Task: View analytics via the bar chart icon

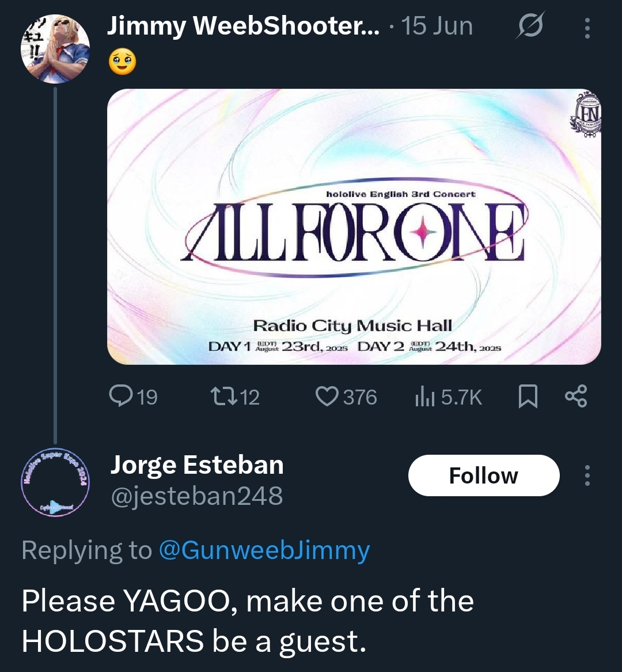Action: (x=423, y=397)
